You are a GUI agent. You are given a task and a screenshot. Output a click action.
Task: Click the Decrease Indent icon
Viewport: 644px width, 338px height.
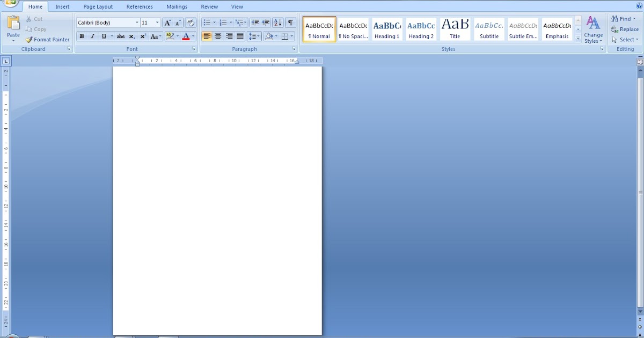click(255, 23)
